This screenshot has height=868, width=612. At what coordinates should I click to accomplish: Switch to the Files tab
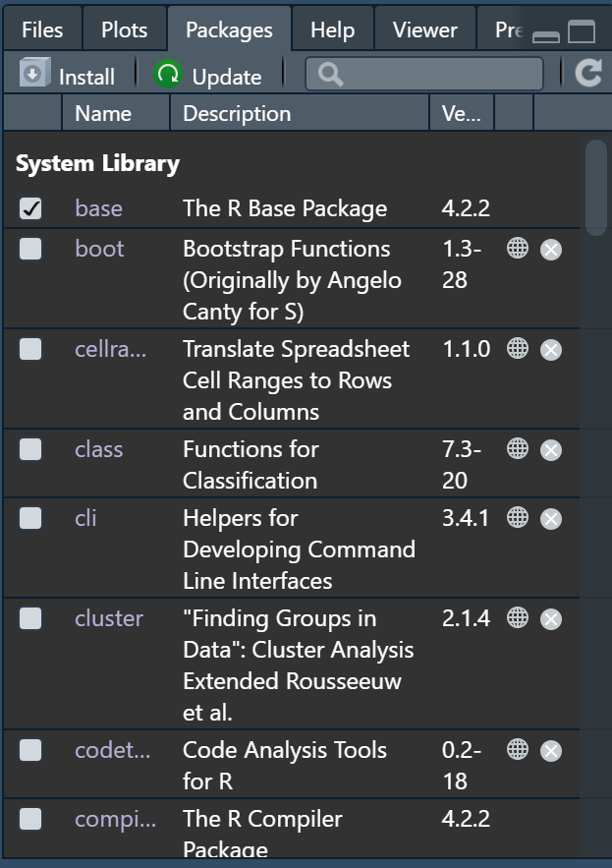point(42,29)
